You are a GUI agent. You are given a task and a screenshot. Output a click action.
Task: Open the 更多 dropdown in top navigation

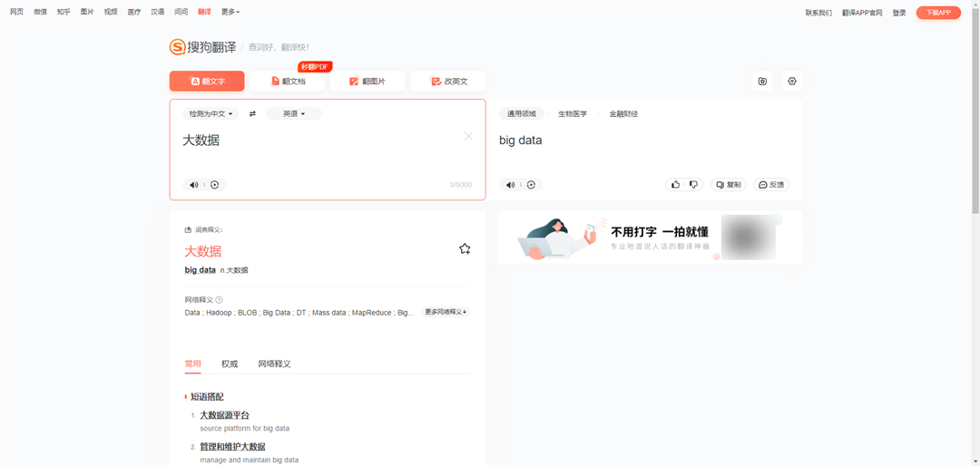(x=230, y=12)
